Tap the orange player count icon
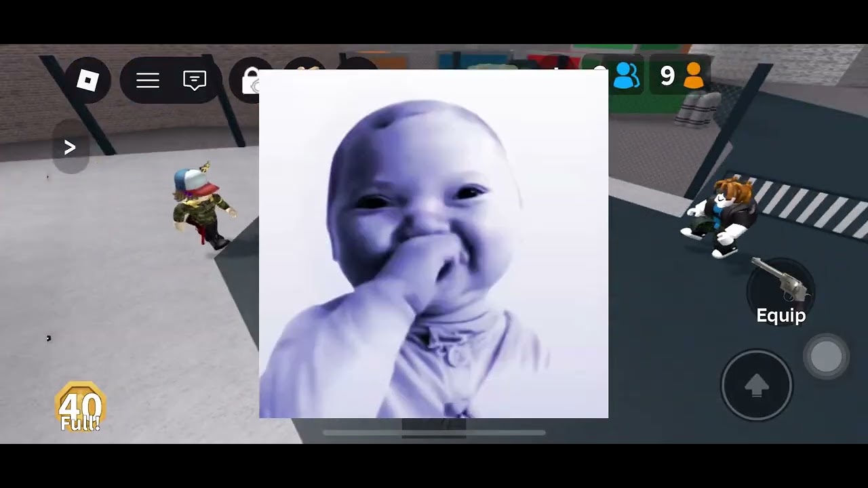The height and width of the screenshot is (488, 868). point(693,77)
